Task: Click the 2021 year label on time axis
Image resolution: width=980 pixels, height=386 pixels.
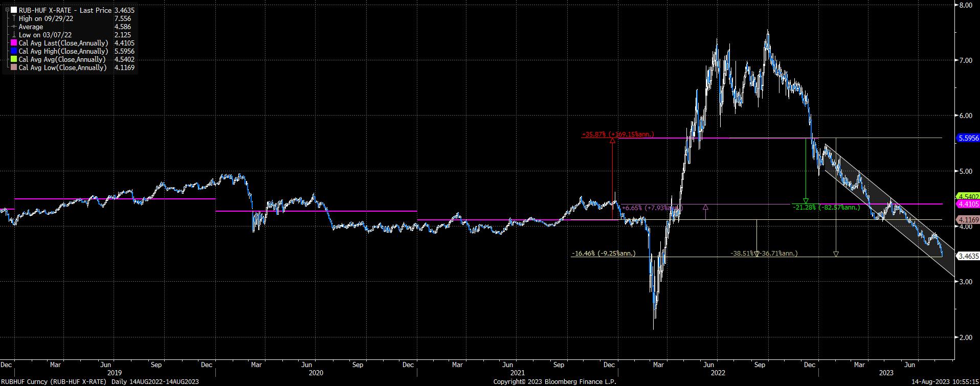Action: pos(518,373)
